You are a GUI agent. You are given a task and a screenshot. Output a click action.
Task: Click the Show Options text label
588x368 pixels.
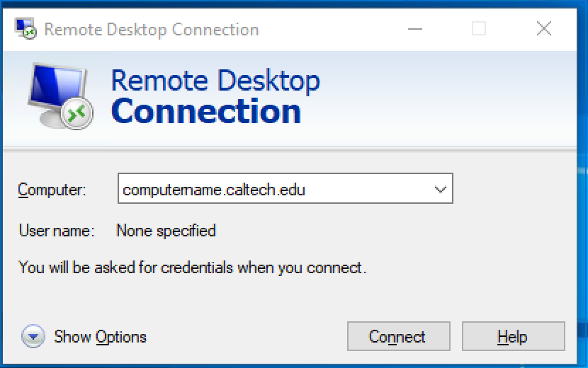100,337
